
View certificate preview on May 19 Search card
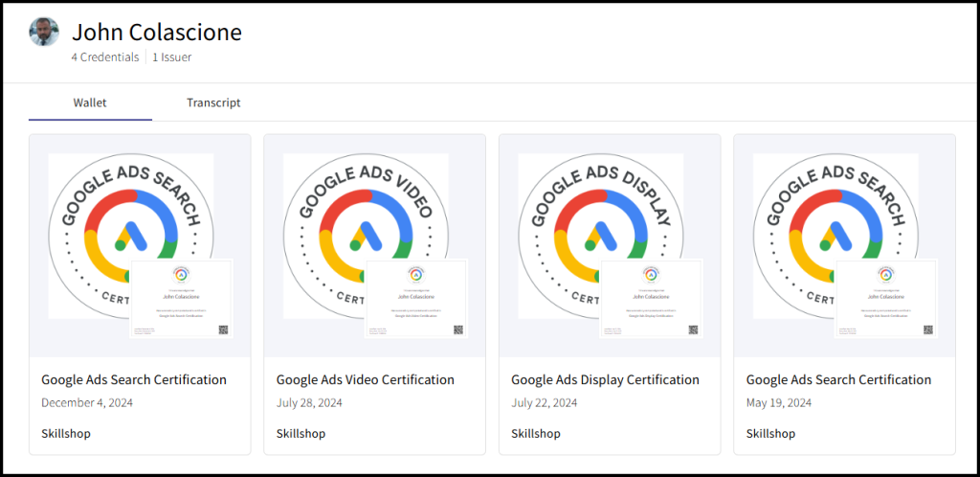[887, 298]
